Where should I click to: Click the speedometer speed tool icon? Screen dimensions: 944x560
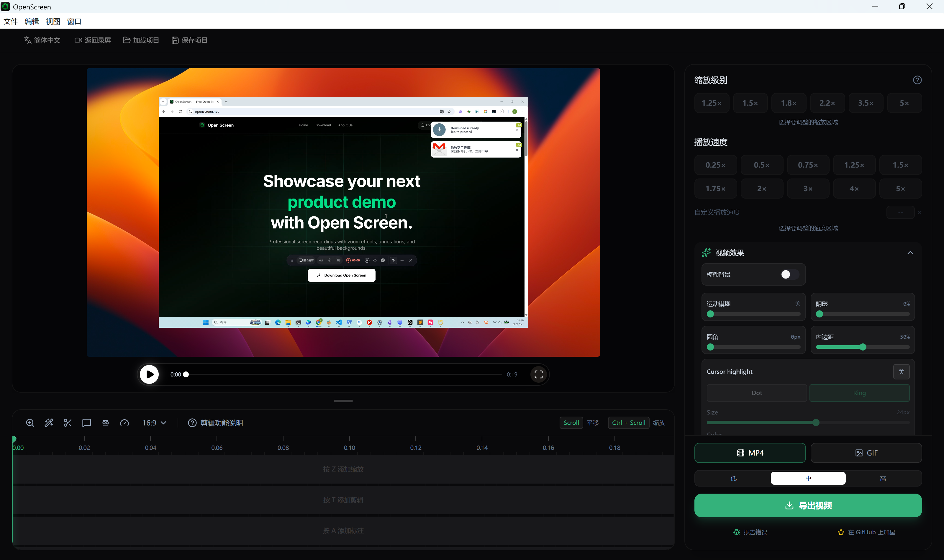pyautogui.click(x=124, y=423)
